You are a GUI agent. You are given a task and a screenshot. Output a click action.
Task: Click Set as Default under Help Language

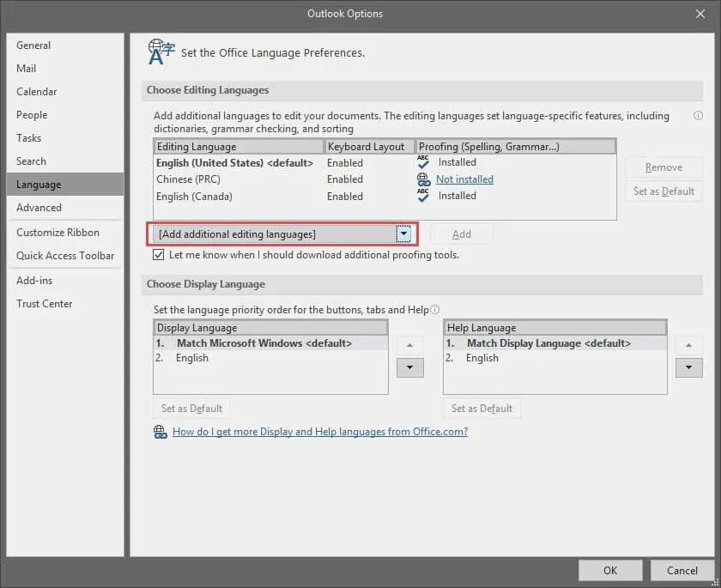point(482,409)
